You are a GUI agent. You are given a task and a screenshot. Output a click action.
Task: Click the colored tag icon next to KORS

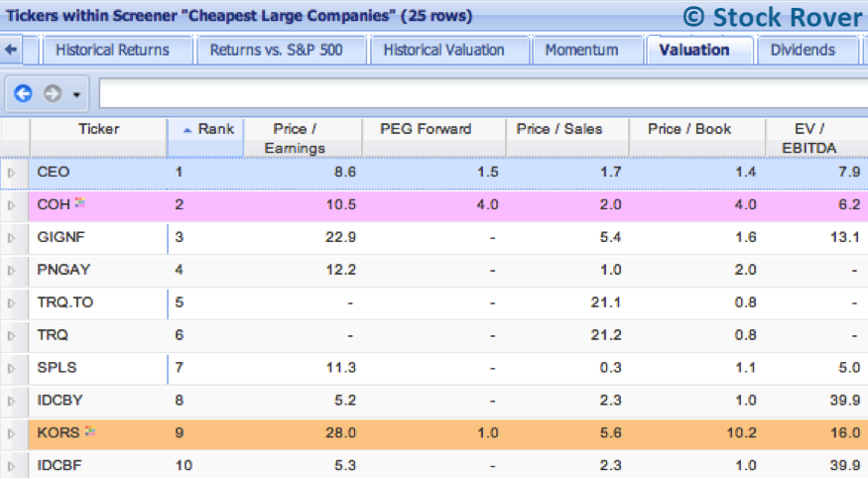tap(89, 430)
